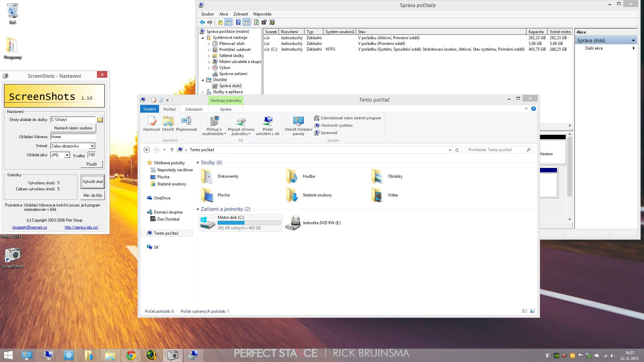Expand Plánovač úloh tree node

coord(209,44)
